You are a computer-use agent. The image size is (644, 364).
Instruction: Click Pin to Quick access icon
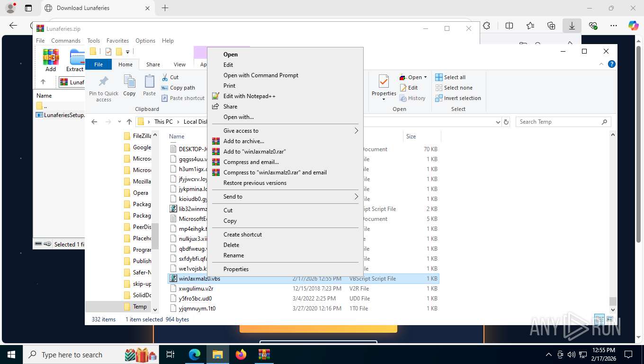tap(104, 88)
